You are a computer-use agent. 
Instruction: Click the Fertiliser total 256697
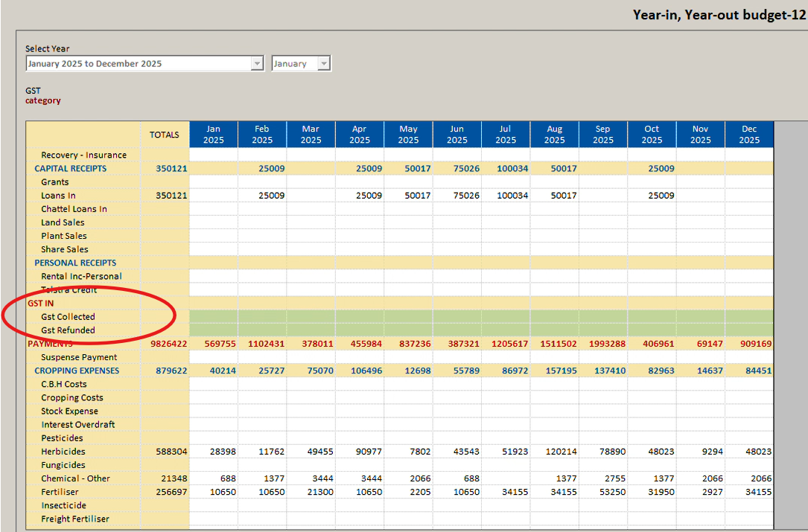(x=171, y=492)
